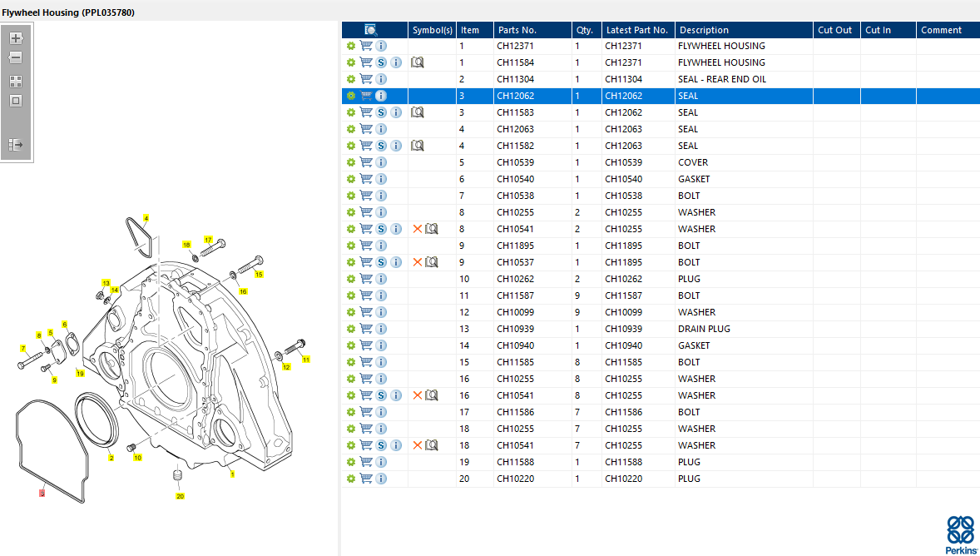Click the four-squares grid view diagram tool
Image resolution: width=980 pixels, height=556 pixels.
[16, 82]
